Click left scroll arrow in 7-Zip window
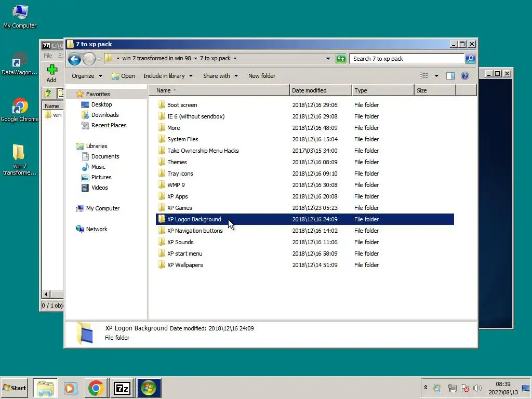The image size is (532, 399). point(46,294)
